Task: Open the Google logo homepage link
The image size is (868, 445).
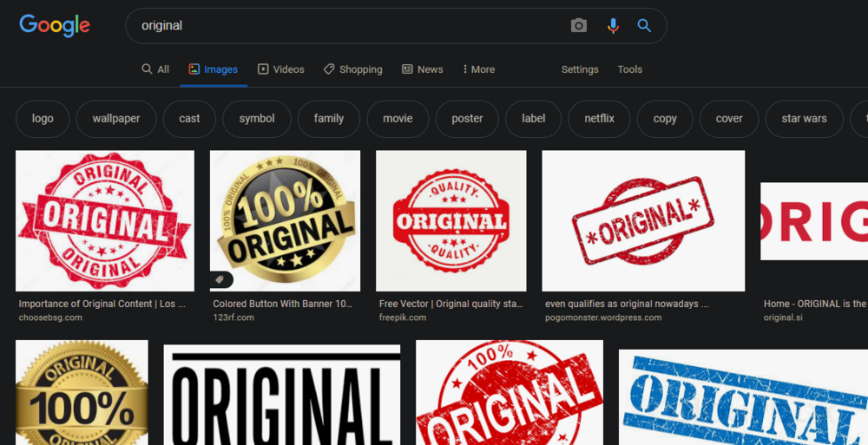Action: coord(54,25)
